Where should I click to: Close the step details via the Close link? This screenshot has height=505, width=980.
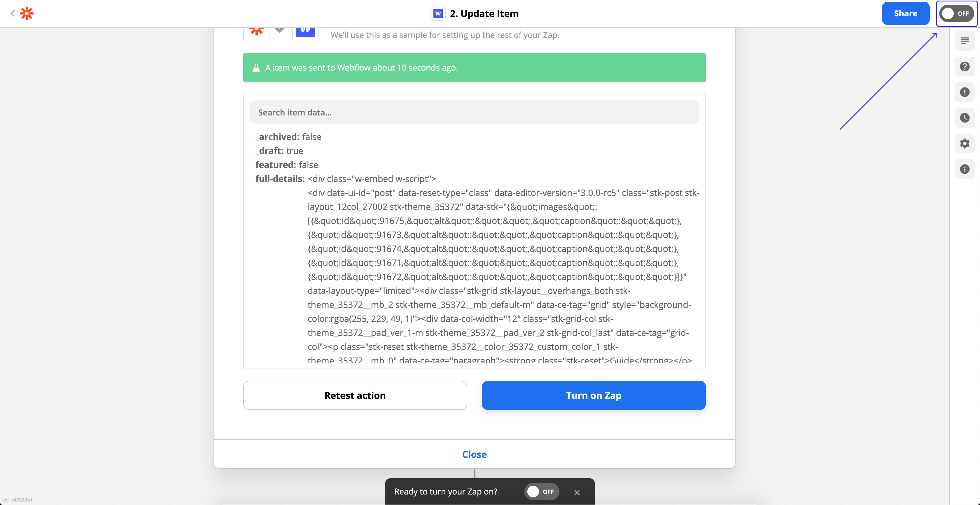coord(474,454)
